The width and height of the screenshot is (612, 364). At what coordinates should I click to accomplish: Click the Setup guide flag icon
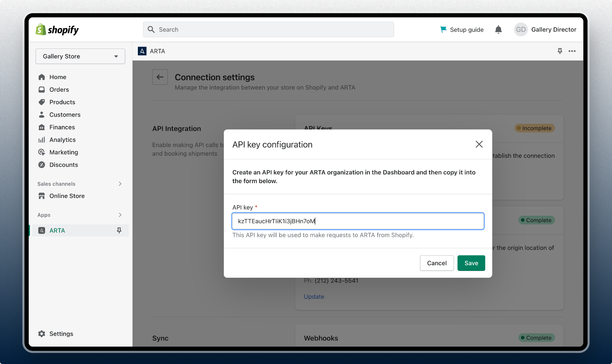(x=443, y=29)
